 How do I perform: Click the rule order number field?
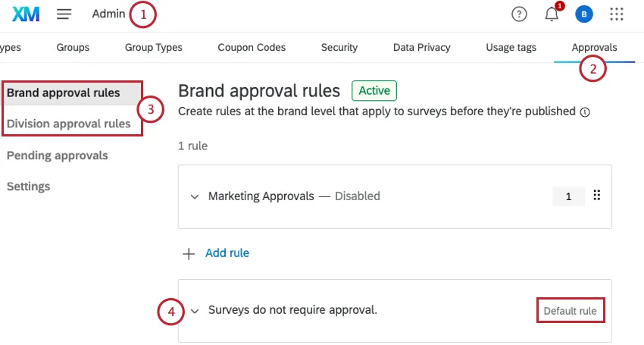[x=568, y=196]
